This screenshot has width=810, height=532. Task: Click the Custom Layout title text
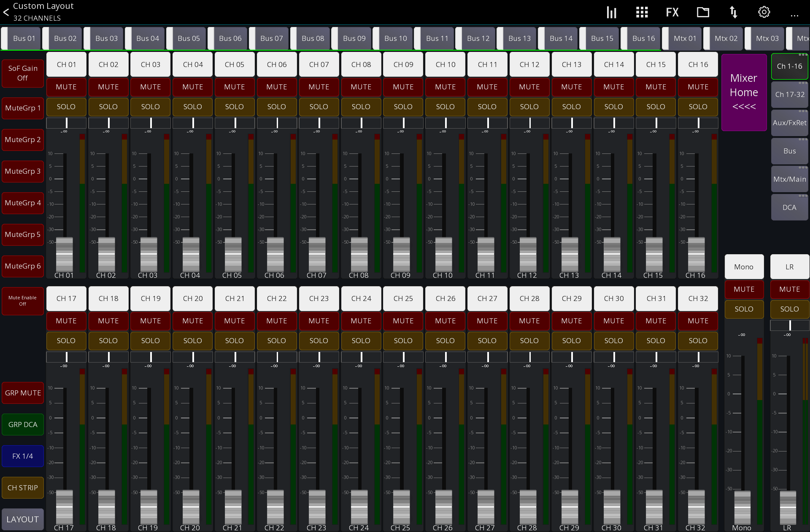click(43, 6)
